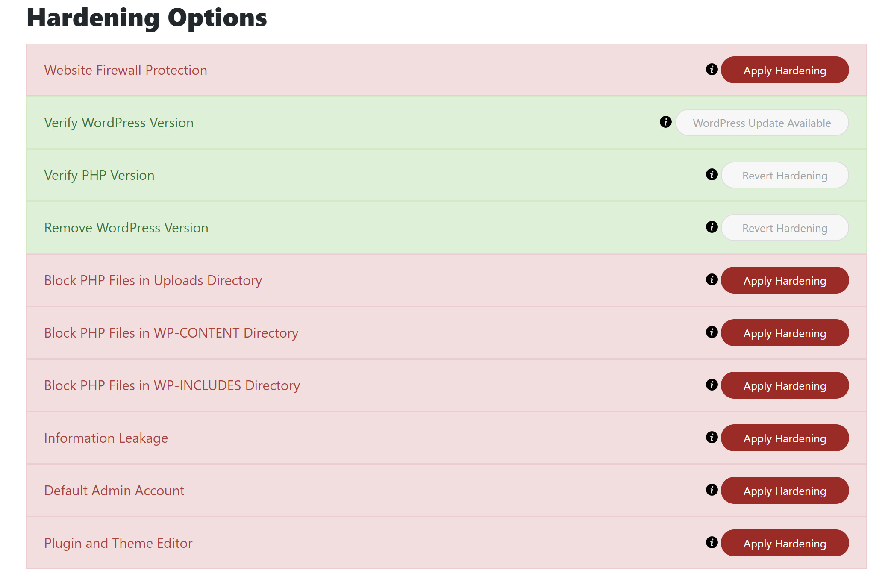
Task: Disable the Plugin and Theme Editor via Apply Hardening
Action: click(x=785, y=543)
